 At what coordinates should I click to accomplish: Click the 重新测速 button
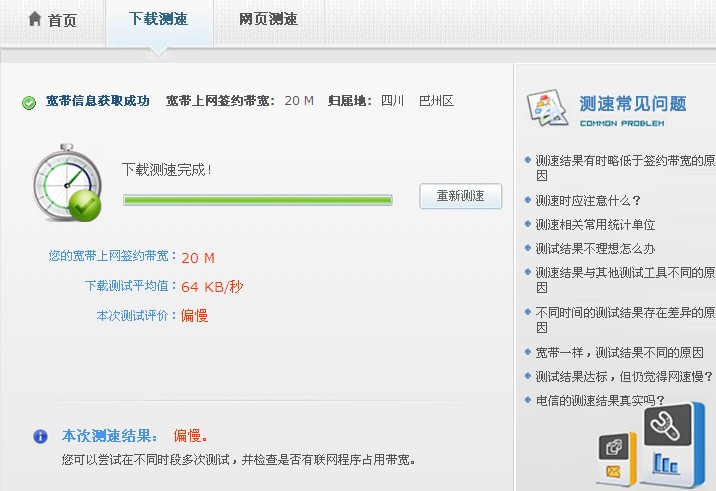(460, 196)
